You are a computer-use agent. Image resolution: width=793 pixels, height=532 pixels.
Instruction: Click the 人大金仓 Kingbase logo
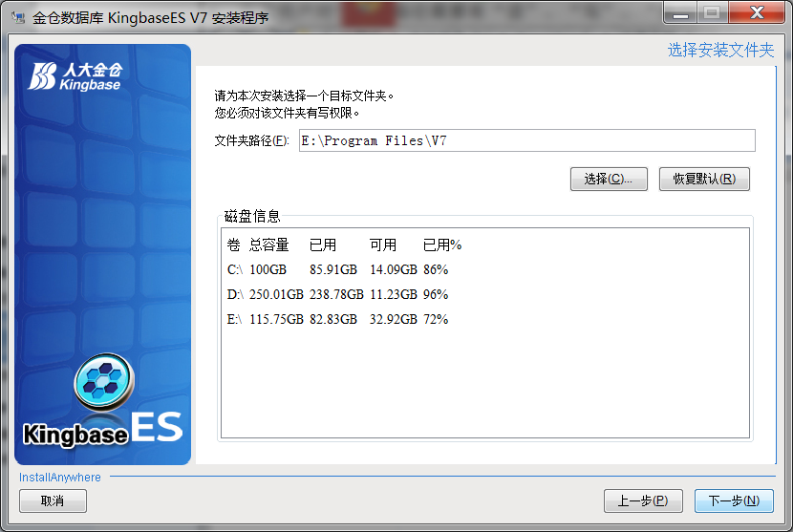click(75, 76)
